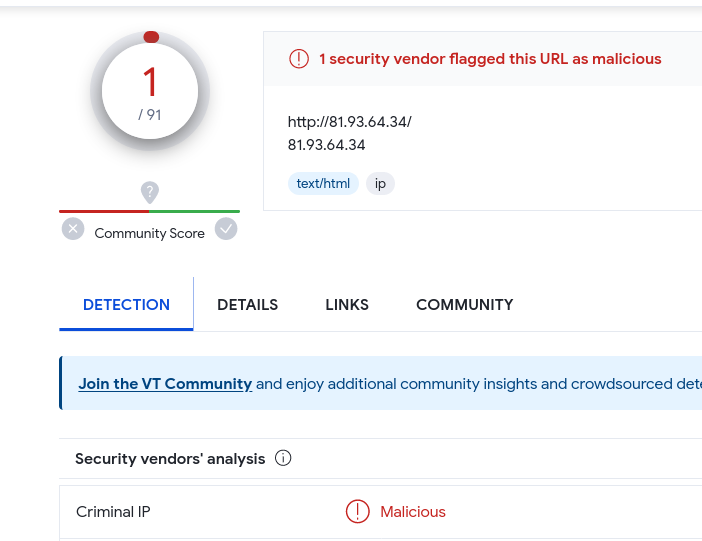This screenshot has width=702, height=541.
Task: Click the Malicious verdict label
Action: click(413, 511)
